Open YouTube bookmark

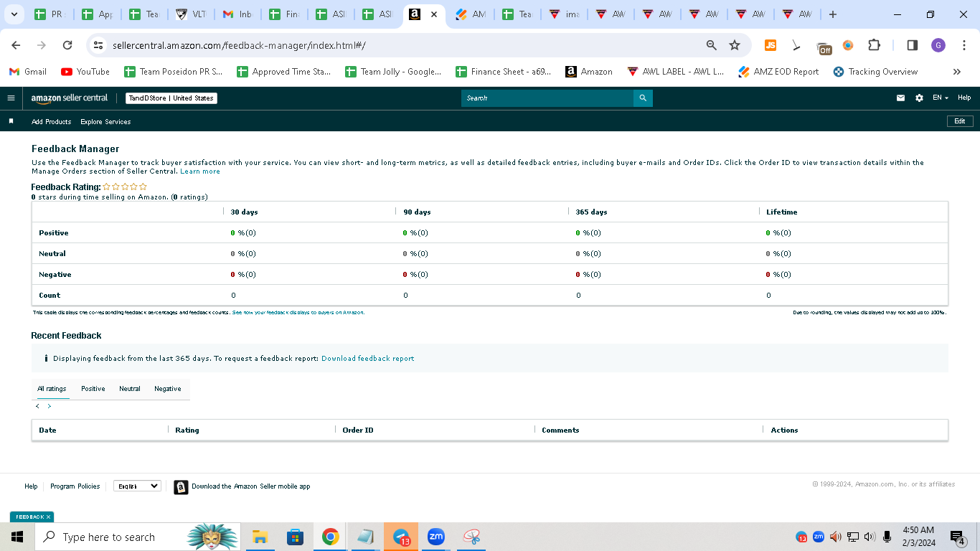(x=85, y=72)
